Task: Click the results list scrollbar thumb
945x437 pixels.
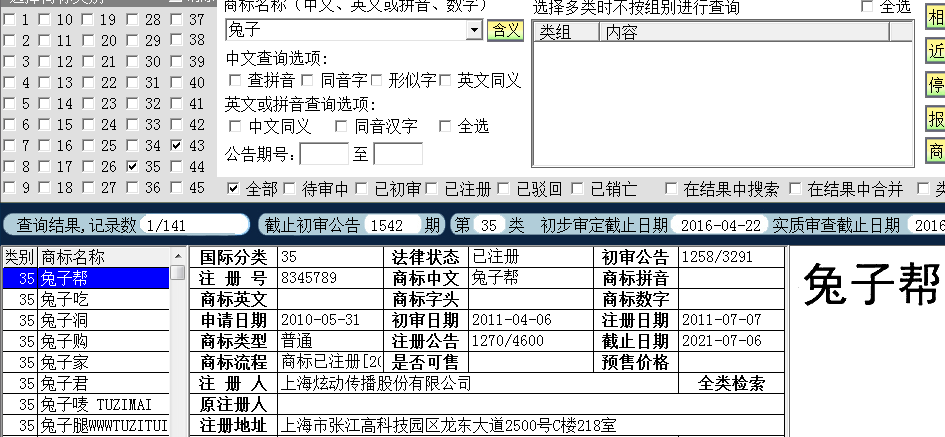Action: (x=178, y=273)
